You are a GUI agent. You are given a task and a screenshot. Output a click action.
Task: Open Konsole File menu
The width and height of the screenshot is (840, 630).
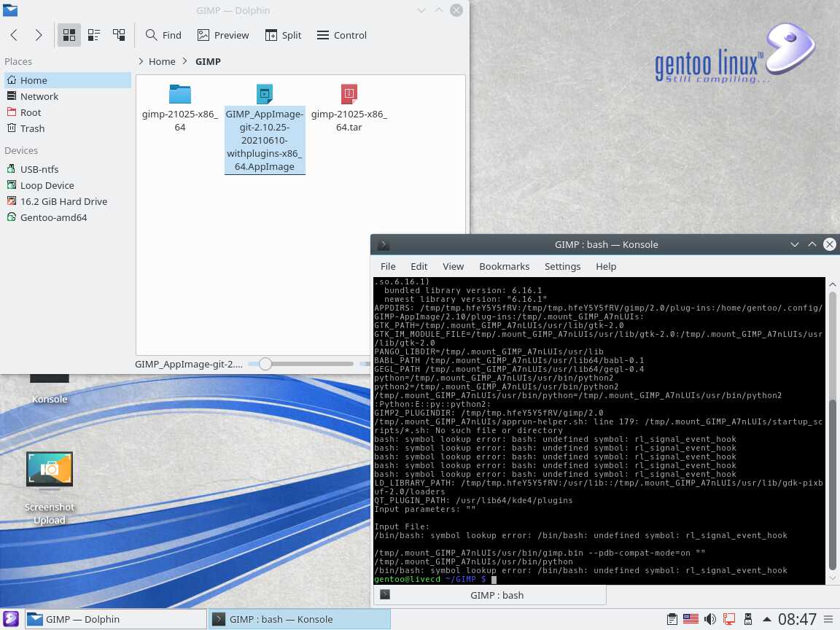point(388,266)
